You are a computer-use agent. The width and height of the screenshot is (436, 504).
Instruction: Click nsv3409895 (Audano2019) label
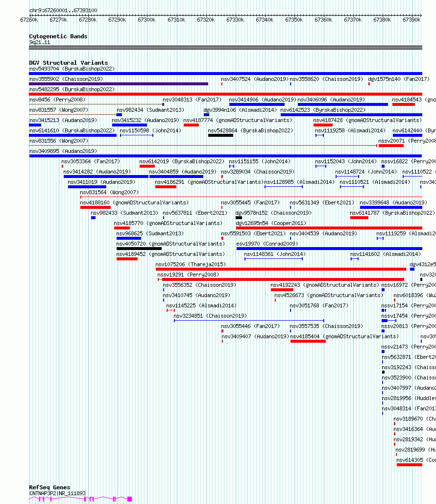click(63, 151)
